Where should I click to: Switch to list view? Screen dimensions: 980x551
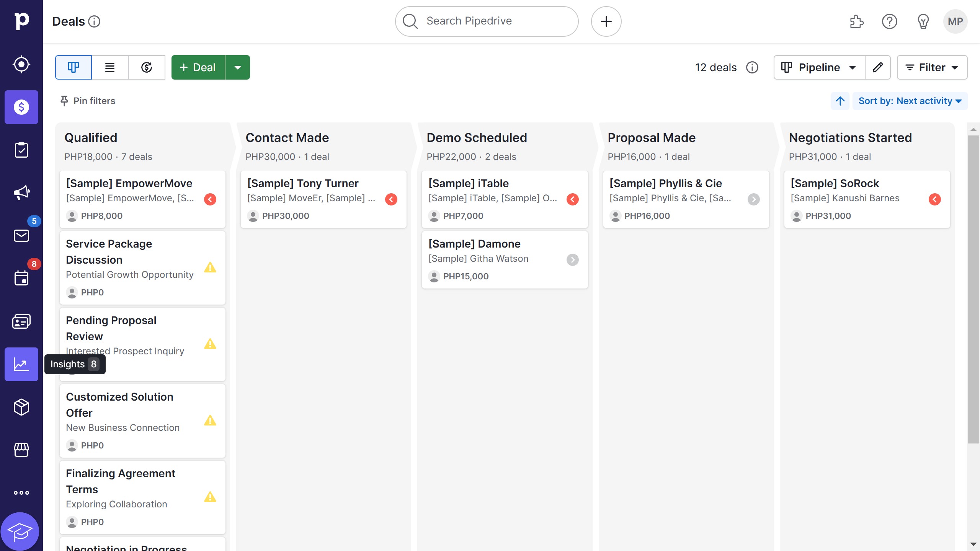110,67
